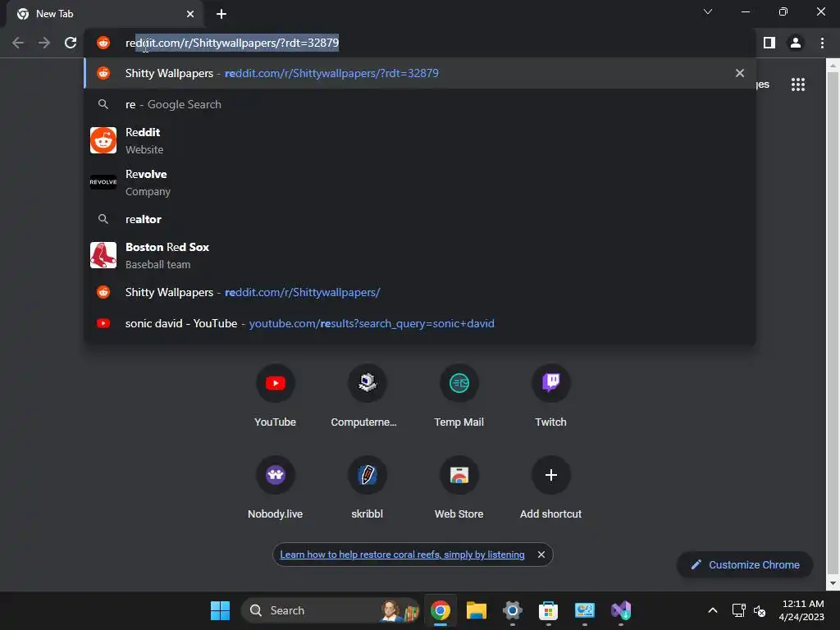This screenshot has width=840, height=630.
Task: Open the Chrome profile icon
Action: (x=796, y=43)
